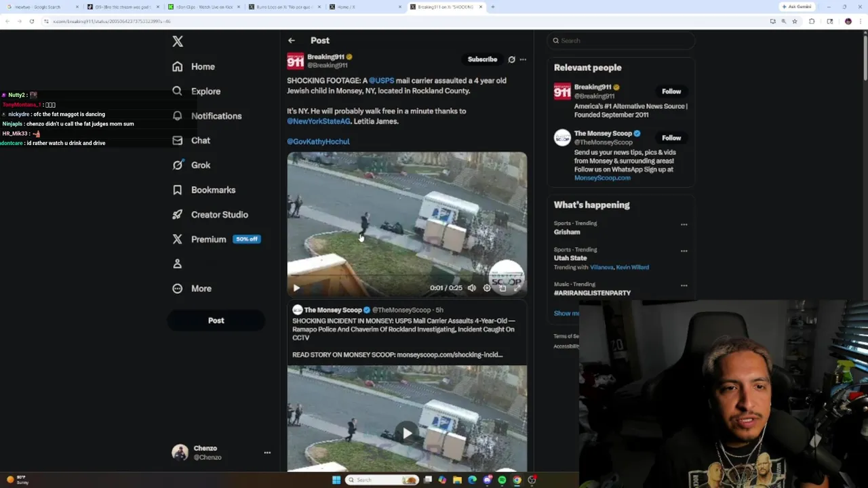This screenshot has height=488, width=868.
Task: Click the taskbar Search box
Action: tap(382, 480)
